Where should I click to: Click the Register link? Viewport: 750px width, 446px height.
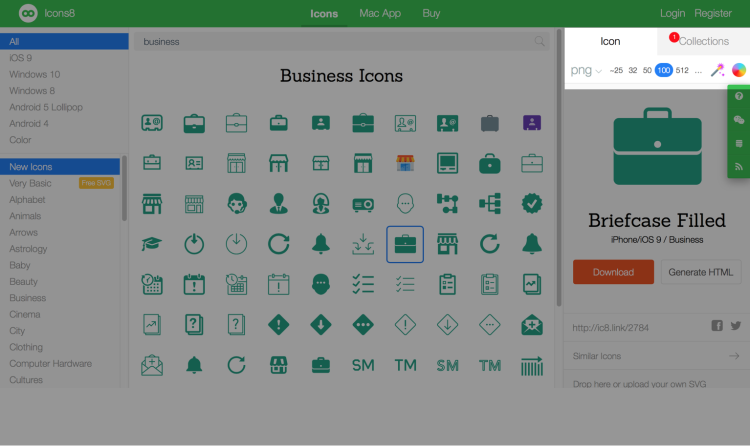click(713, 13)
